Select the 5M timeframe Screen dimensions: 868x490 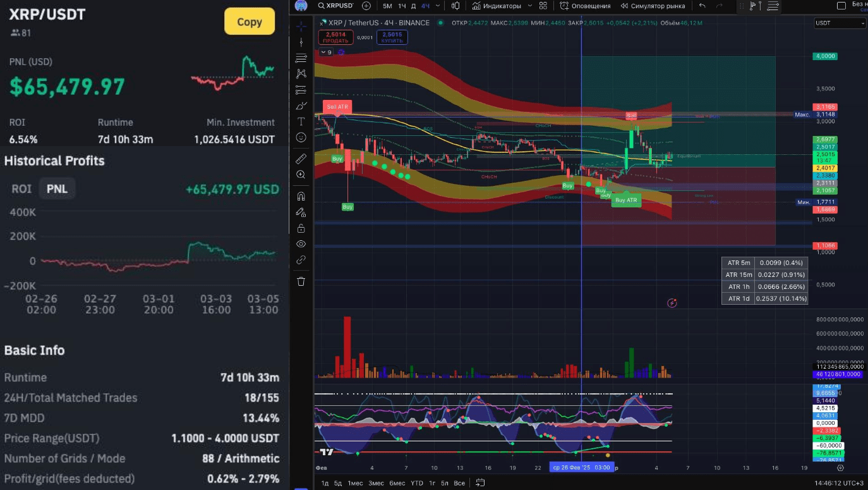(387, 6)
